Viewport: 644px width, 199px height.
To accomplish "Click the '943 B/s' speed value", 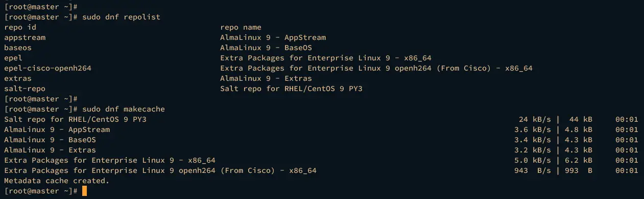I will [533, 170].
